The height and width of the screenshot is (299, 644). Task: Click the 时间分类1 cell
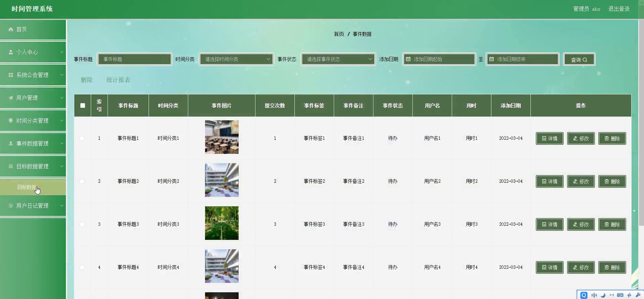(168, 138)
